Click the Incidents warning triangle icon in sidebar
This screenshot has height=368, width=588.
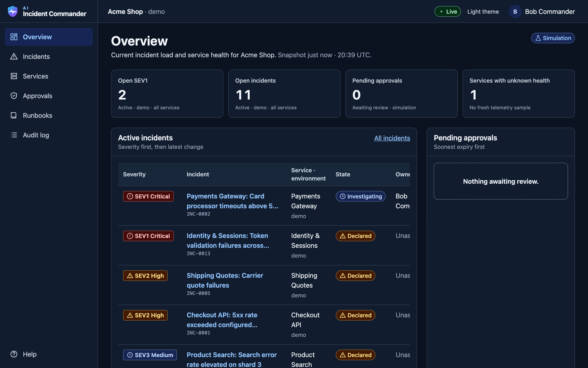[x=14, y=56]
